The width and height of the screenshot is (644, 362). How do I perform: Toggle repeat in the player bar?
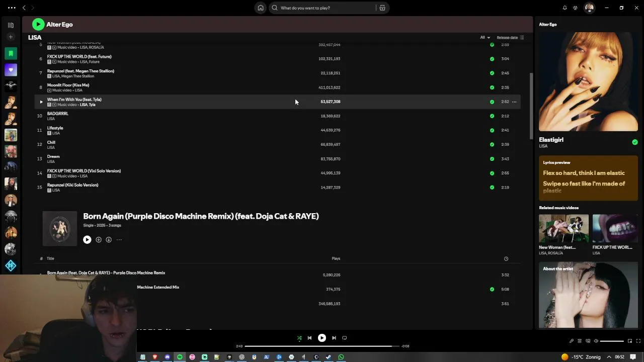pyautogui.click(x=345, y=338)
